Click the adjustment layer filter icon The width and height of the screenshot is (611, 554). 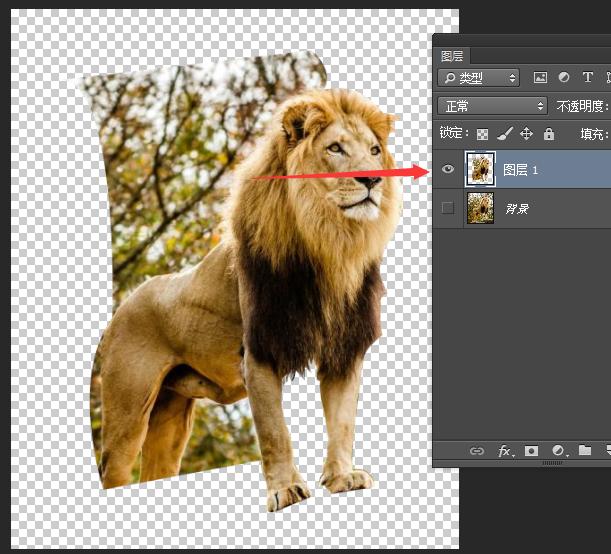[564, 78]
